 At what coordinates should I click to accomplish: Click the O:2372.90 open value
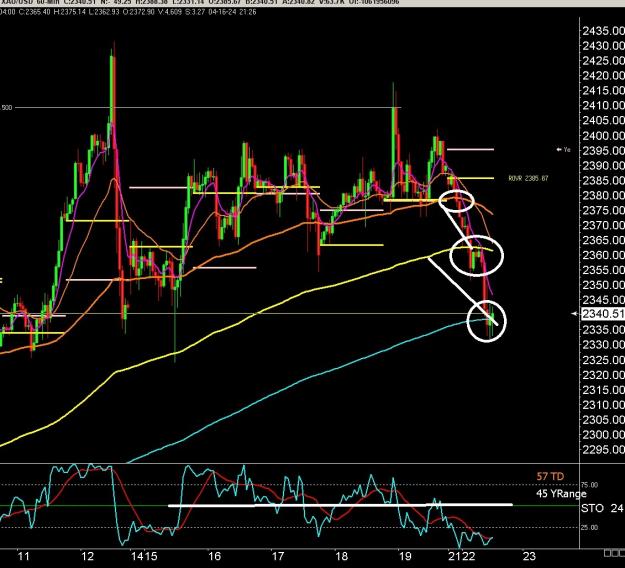138,12
